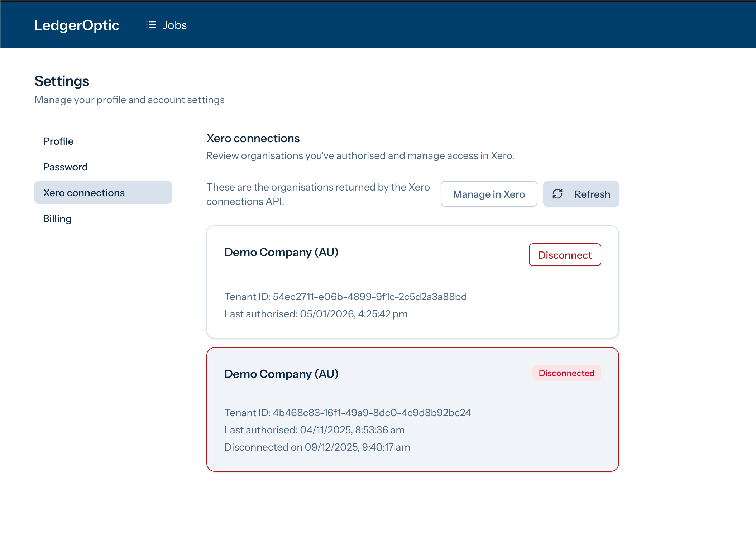756x538 pixels.
Task: Click the Refresh button label
Action: pos(592,194)
